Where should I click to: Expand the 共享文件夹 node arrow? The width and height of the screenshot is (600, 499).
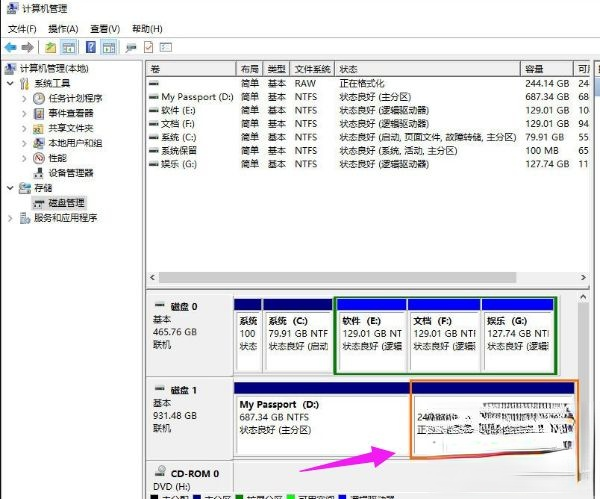[24, 128]
